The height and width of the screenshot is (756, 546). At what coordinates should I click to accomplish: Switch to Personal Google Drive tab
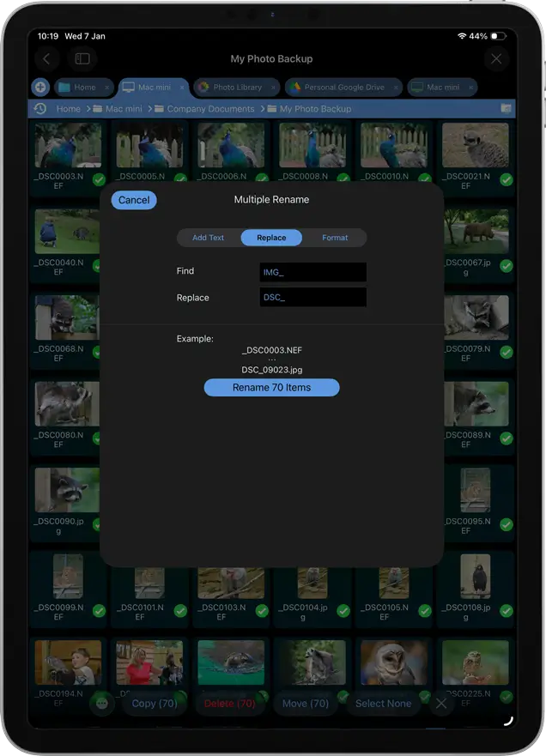pyautogui.click(x=343, y=88)
